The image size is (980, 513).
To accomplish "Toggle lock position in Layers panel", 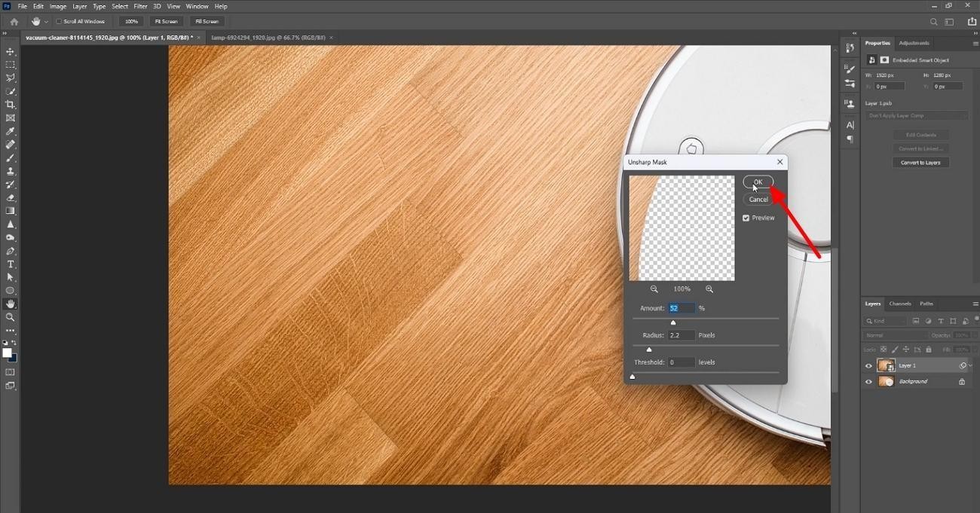I will click(906, 350).
